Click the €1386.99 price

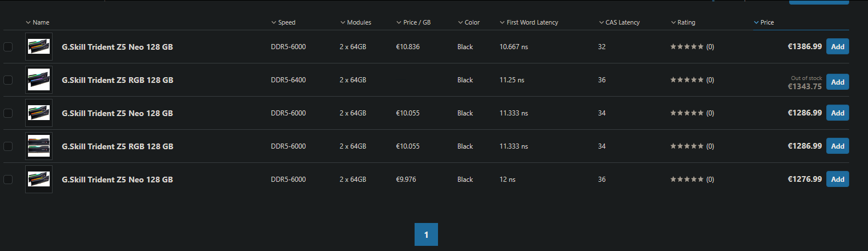click(805, 47)
